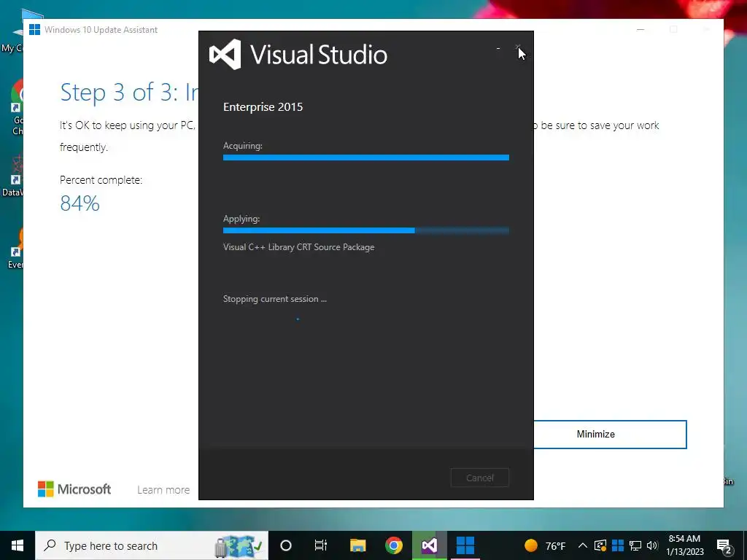Open the Windows Start menu
Image resolution: width=747 pixels, height=560 pixels.
pyautogui.click(x=18, y=545)
